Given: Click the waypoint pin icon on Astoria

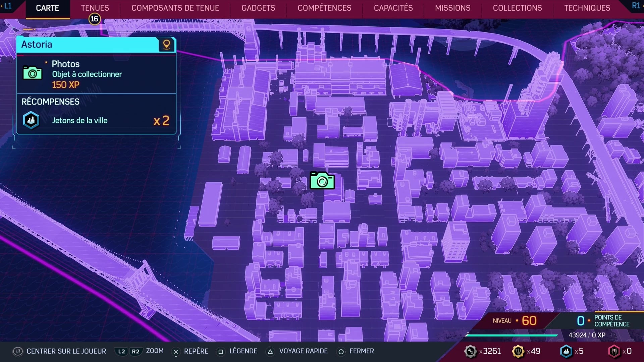Looking at the screenshot, I should tap(167, 44).
